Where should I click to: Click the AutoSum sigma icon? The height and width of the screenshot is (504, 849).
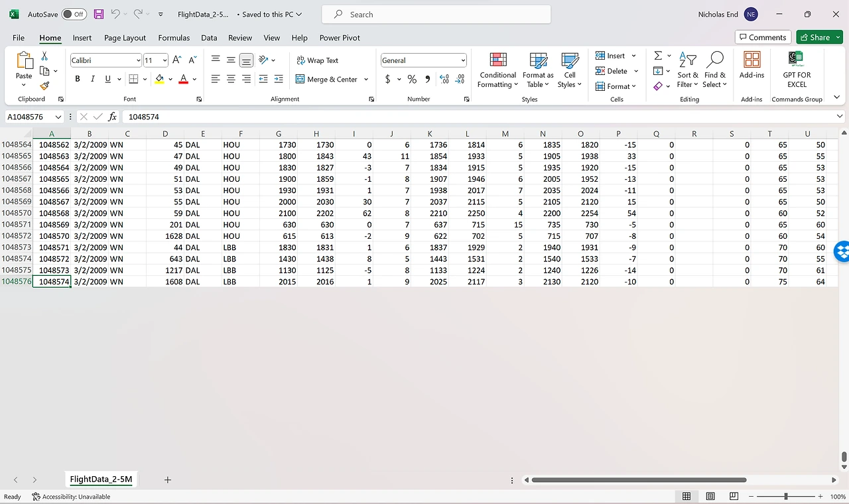(658, 56)
